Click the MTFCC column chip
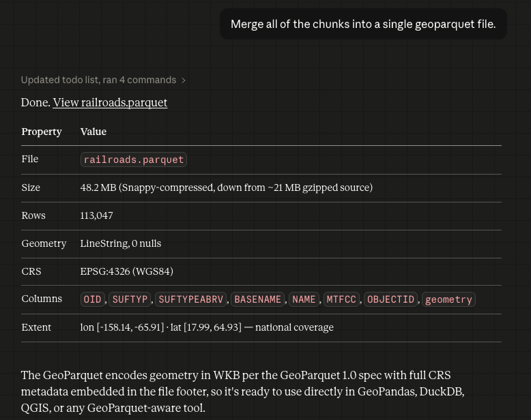The height and width of the screenshot is (420, 531). tap(341, 299)
